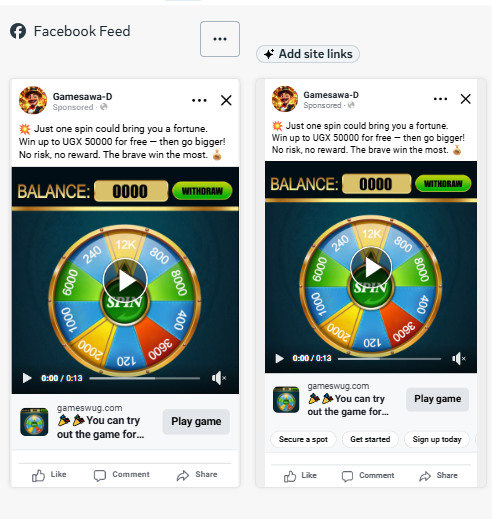Click Play game in the right ad

437,399
